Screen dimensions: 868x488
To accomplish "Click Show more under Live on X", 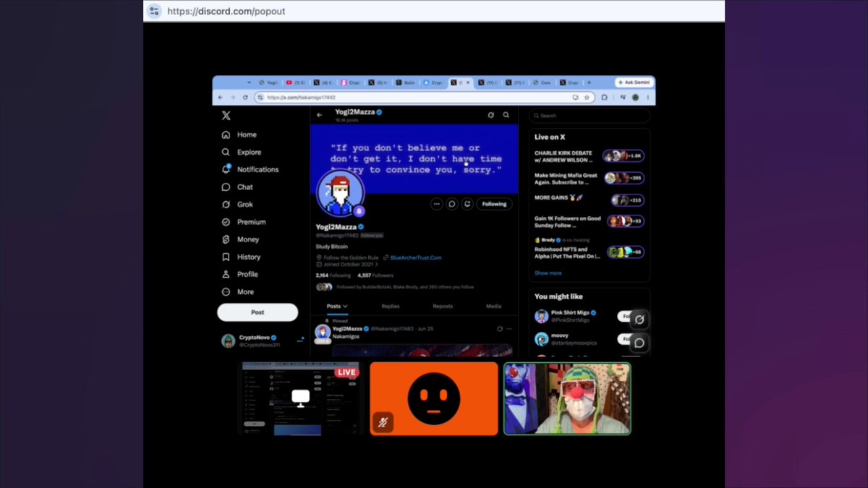I will [x=548, y=273].
